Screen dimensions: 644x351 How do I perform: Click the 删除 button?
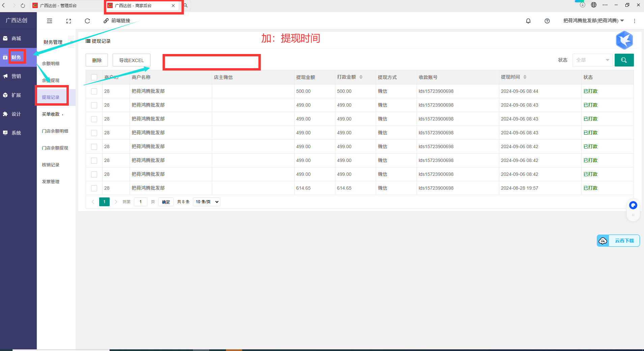pos(97,60)
